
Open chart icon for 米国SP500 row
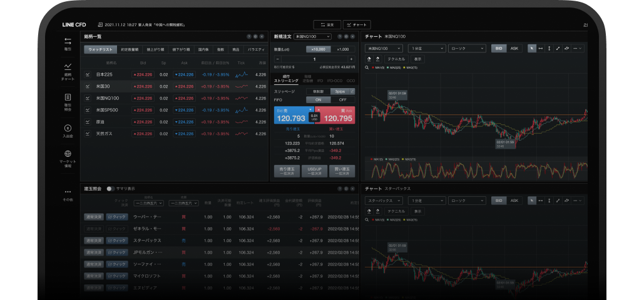[88, 110]
